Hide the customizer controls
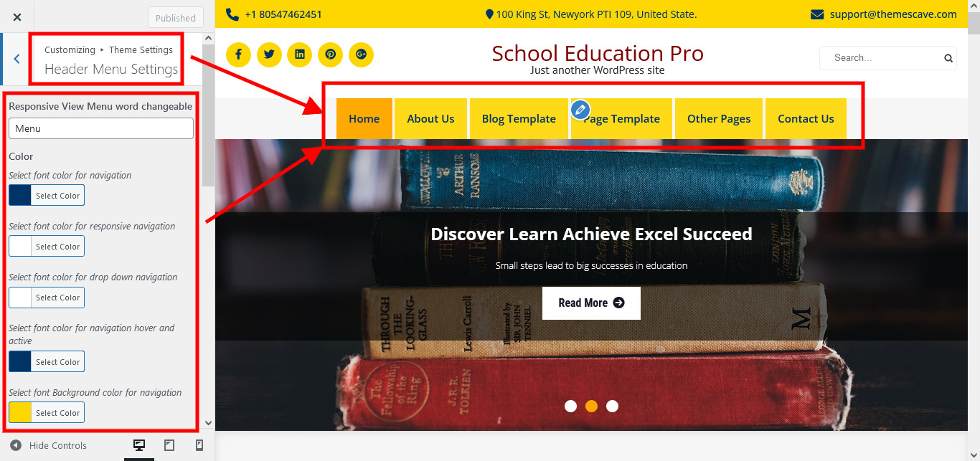The image size is (980, 461). tap(48, 445)
